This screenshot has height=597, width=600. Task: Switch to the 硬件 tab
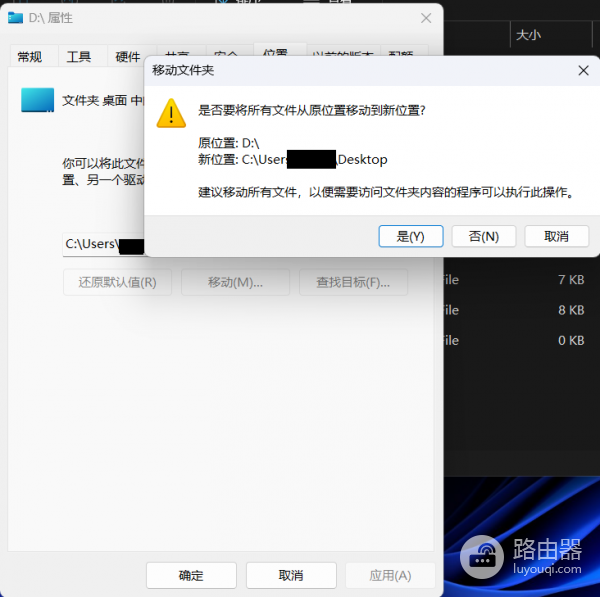(128, 57)
